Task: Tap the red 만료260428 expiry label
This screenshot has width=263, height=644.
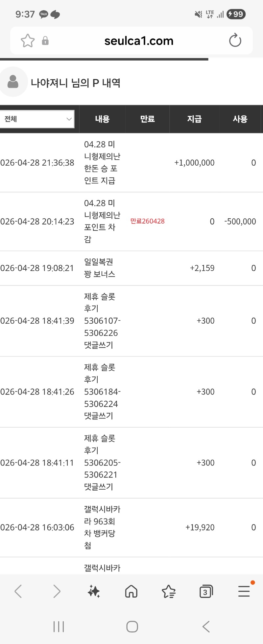Action: pyautogui.click(x=147, y=221)
